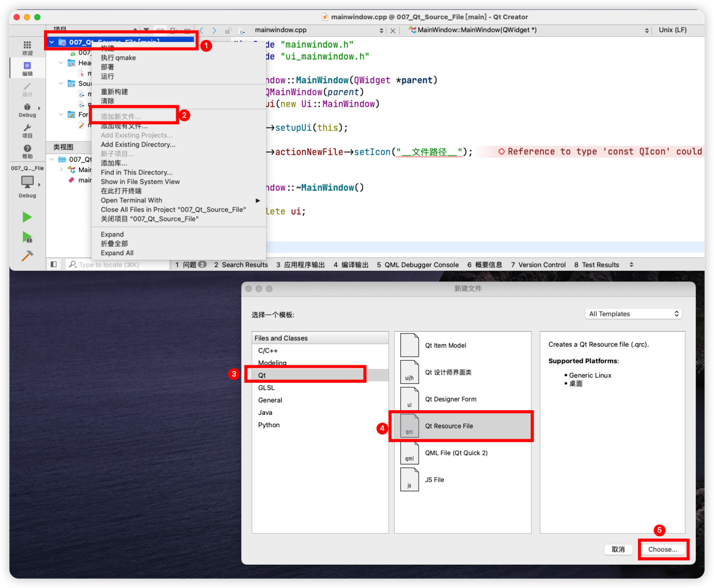Open the 4 编译输出 pane
The width and height of the screenshot is (714, 588).
351,265
